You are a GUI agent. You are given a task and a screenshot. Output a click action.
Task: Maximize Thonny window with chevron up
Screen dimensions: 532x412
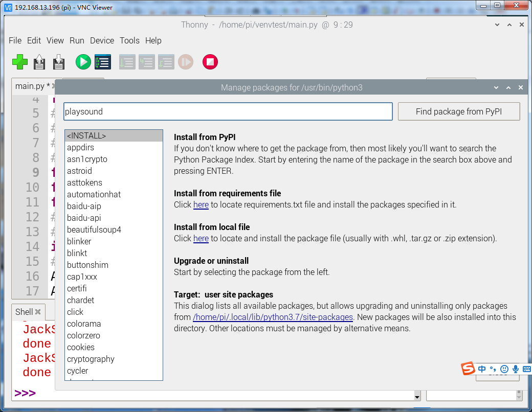click(x=509, y=25)
